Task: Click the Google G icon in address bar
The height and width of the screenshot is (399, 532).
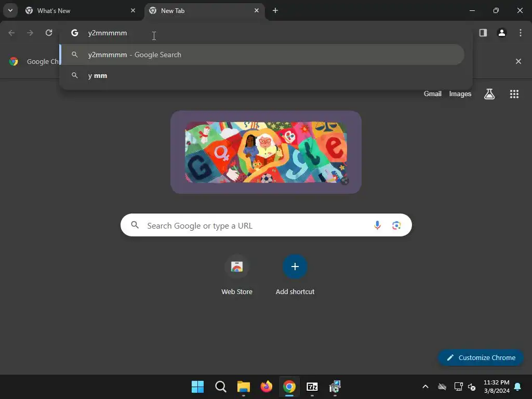Action: click(x=75, y=33)
